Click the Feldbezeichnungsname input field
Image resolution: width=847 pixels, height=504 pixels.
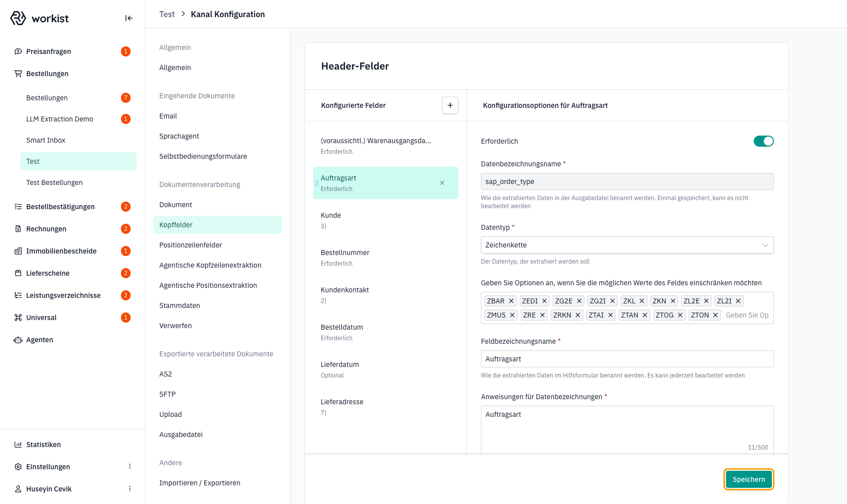point(627,359)
